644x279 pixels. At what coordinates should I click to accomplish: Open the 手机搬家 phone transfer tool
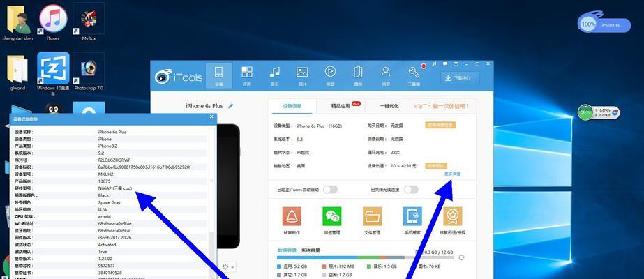412,220
